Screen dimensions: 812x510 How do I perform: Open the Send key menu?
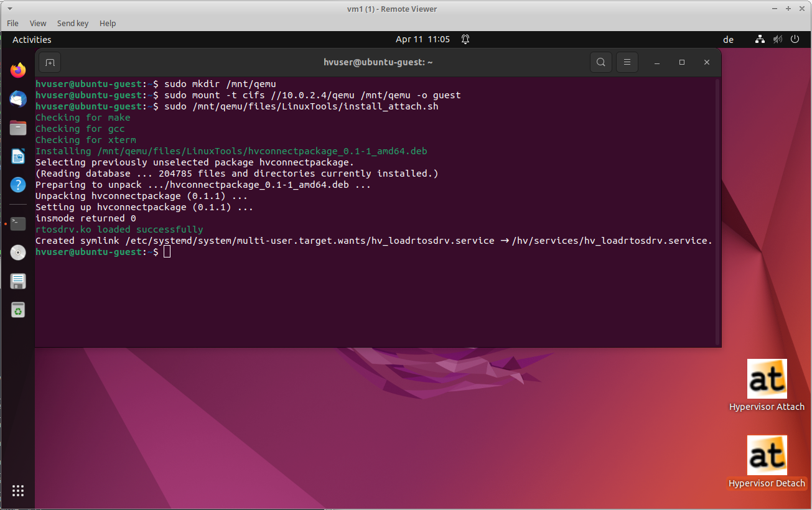click(73, 23)
